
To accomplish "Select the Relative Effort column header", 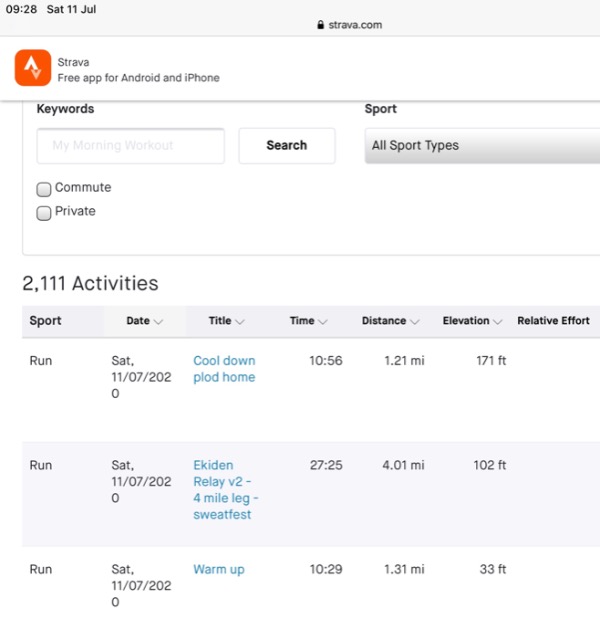I will click(553, 321).
